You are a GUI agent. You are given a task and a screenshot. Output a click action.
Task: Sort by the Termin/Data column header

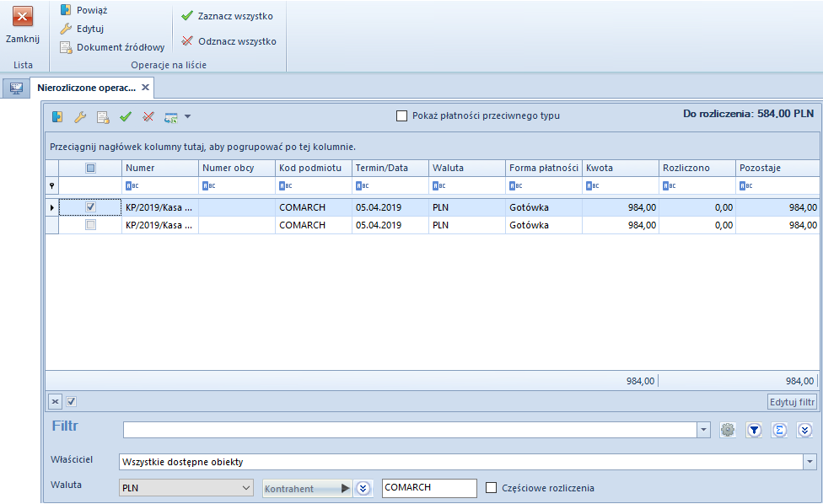click(390, 168)
